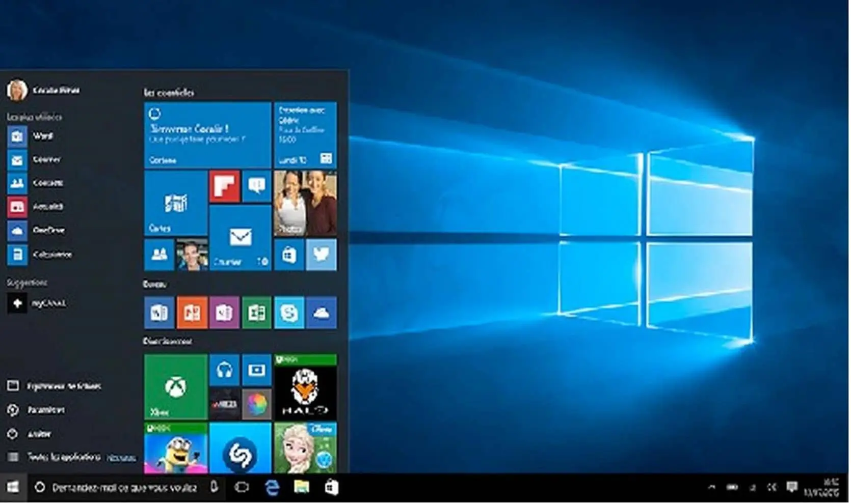Click the network icon in system tray
The image size is (851, 504).
[x=753, y=488]
